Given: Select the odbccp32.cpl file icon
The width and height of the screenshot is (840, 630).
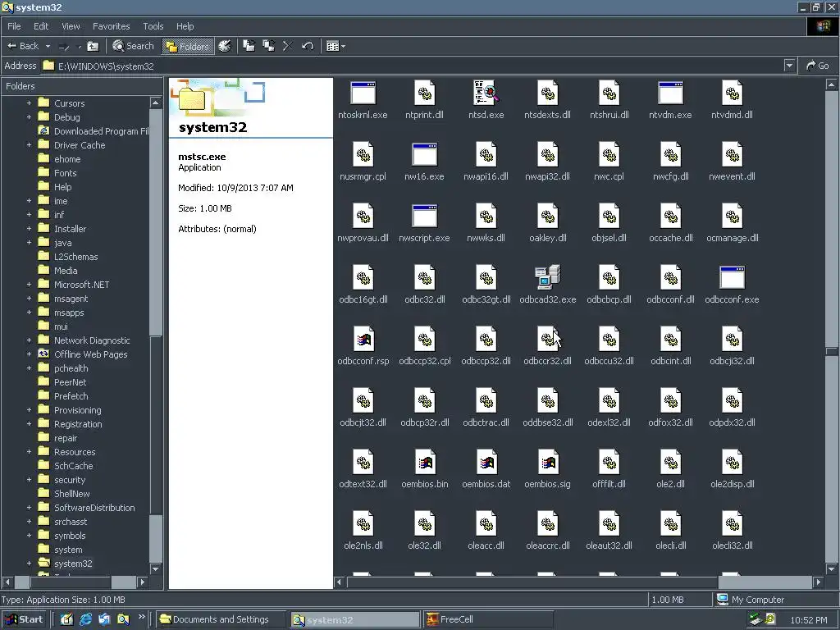Looking at the screenshot, I should (x=425, y=339).
